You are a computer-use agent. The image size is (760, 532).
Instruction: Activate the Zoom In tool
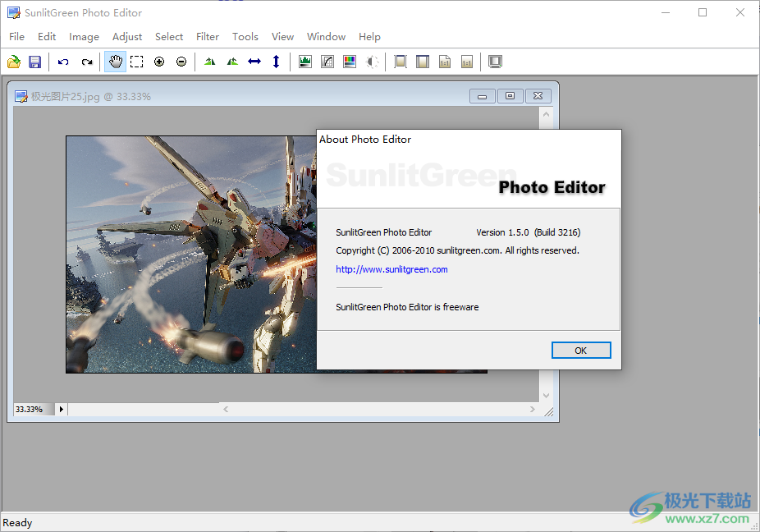click(x=159, y=62)
